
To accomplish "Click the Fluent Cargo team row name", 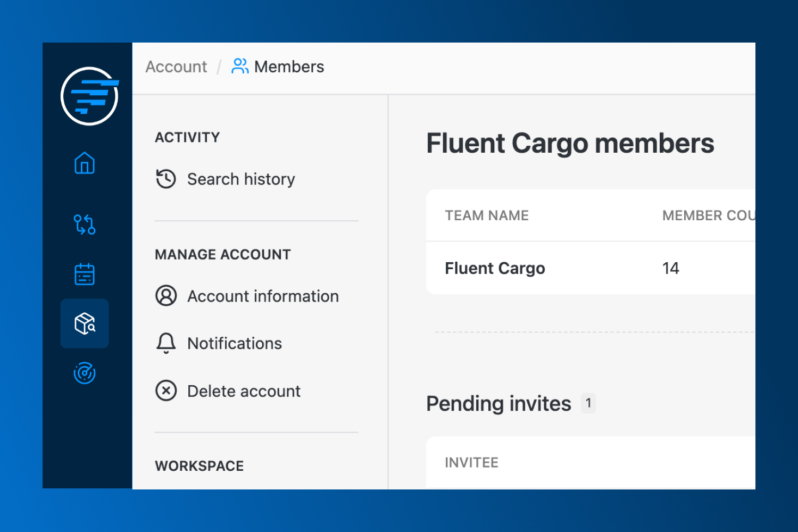I will (495, 268).
